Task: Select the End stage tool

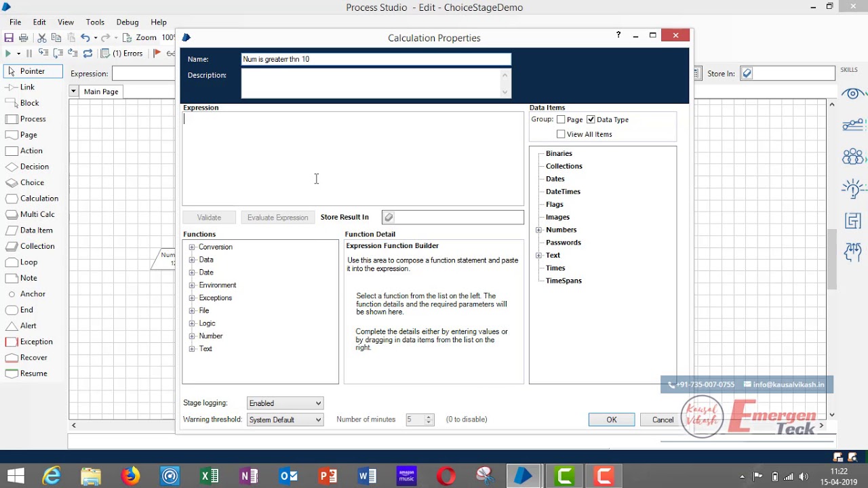Action: 26,310
